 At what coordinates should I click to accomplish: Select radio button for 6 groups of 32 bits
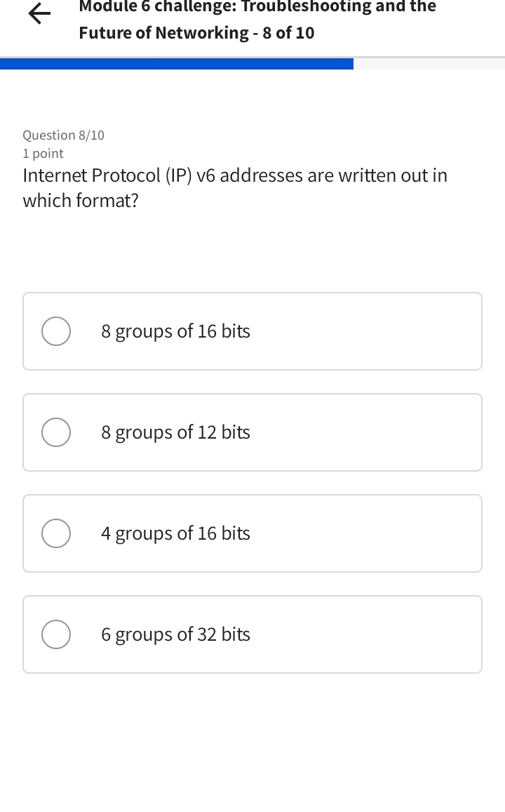56,634
